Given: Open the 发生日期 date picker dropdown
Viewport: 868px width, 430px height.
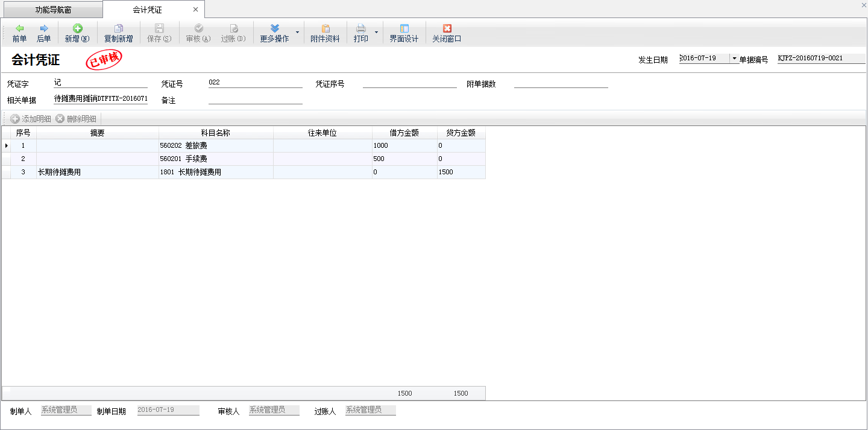Looking at the screenshot, I should coord(734,58).
